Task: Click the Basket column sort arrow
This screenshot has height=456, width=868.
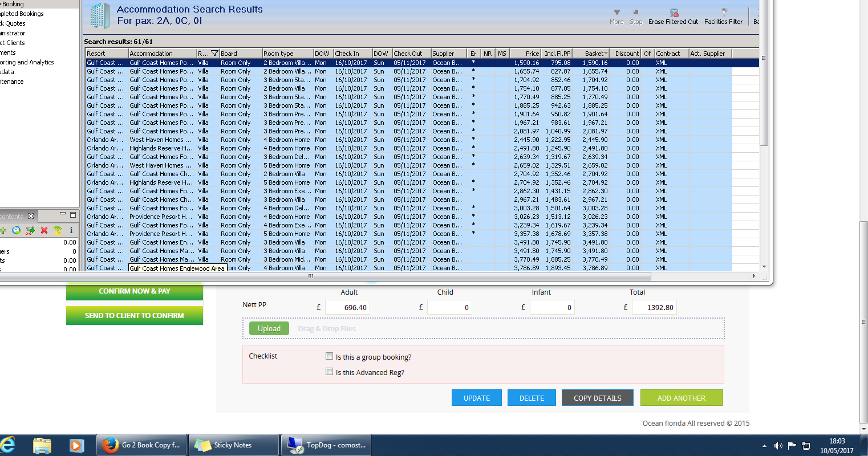Action: [x=606, y=54]
